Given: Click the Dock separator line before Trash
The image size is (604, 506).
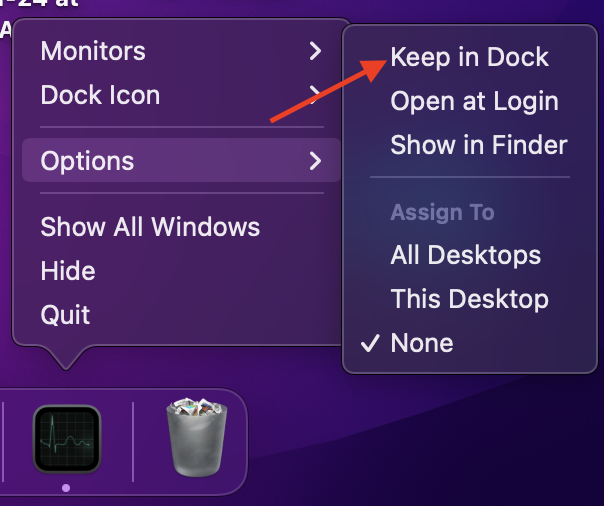Looking at the screenshot, I should (134, 440).
